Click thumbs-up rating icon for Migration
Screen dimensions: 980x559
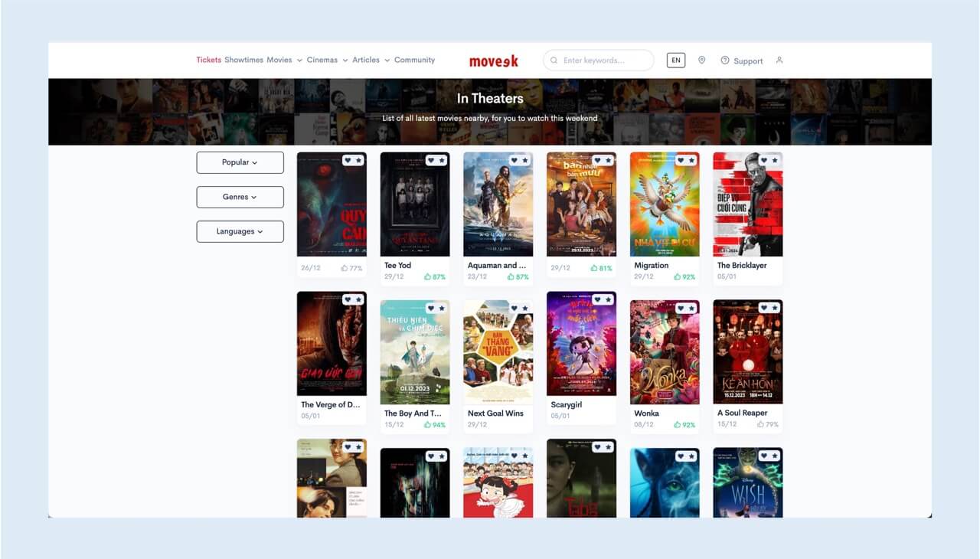677,276
